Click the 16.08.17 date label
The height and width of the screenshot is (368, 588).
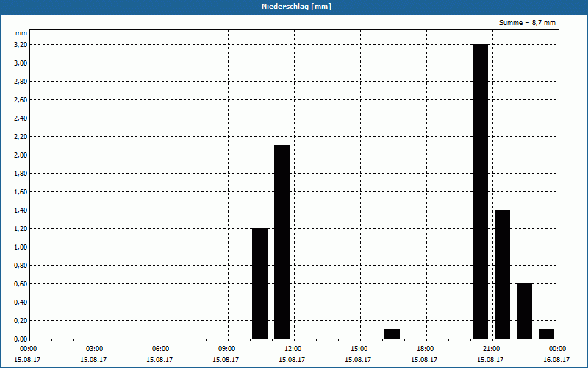click(x=556, y=360)
